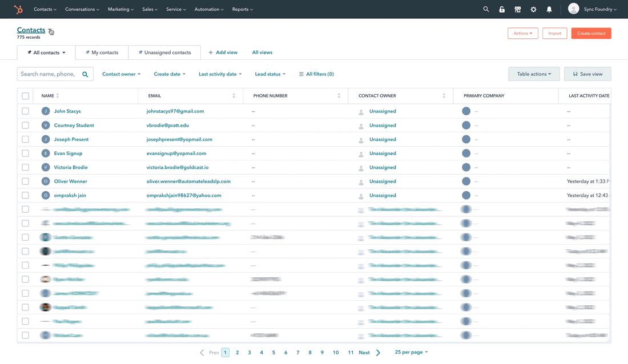Viewport: 628px width, 364px height.
Task: Click owner icon in Joseph Present row
Action: 361,140
